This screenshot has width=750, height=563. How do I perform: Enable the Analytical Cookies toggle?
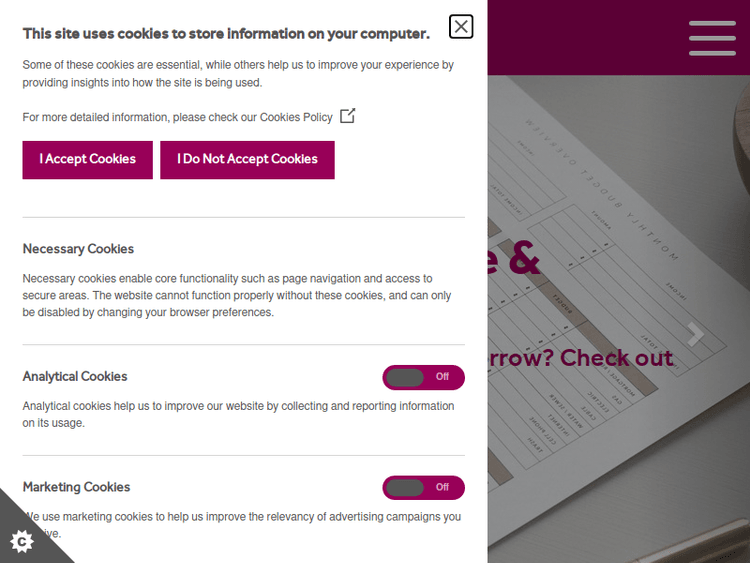(x=423, y=377)
